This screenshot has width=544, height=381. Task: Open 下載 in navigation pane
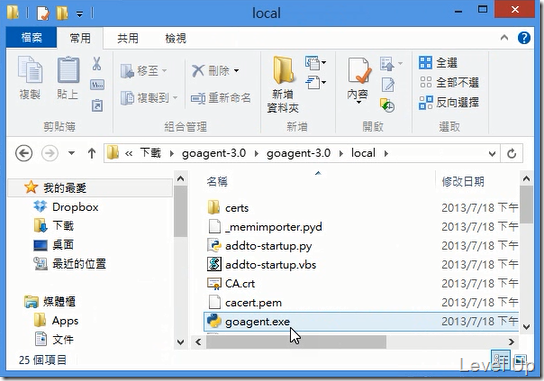[54, 226]
